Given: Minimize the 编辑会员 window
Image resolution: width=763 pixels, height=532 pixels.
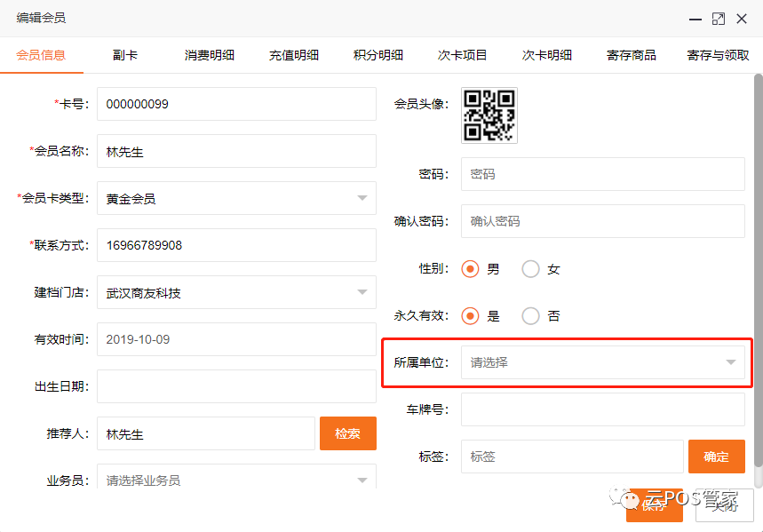Looking at the screenshot, I should [695, 19].
